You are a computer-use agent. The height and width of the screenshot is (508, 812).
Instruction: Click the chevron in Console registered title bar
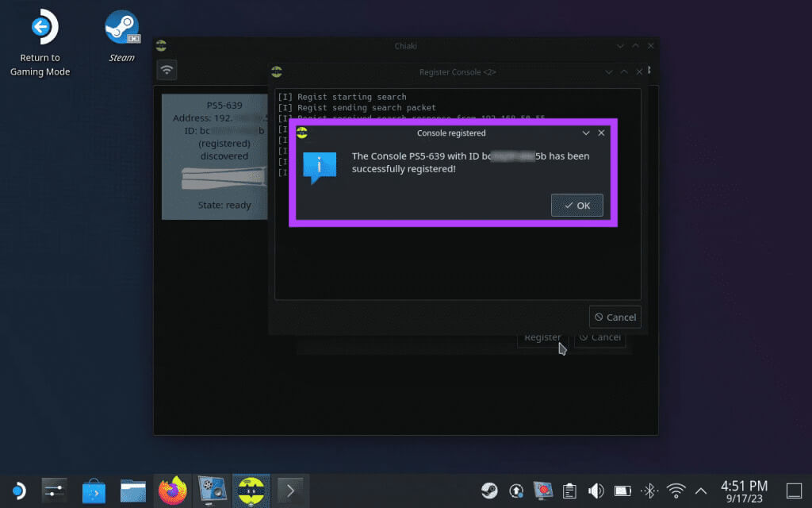click(586, 133)
